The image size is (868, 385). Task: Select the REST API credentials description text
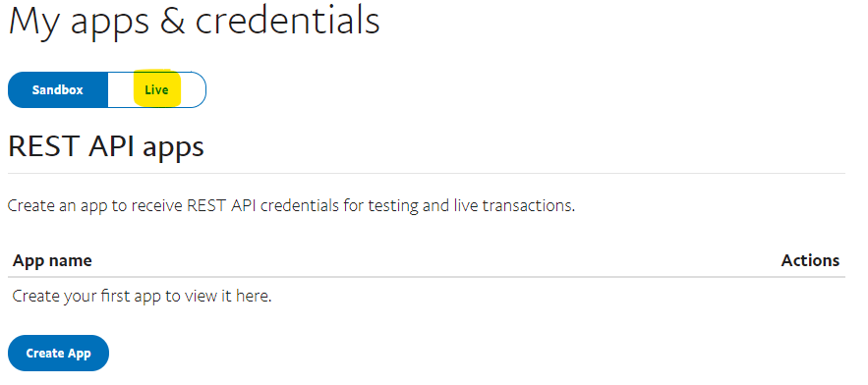tap(292, 206)
